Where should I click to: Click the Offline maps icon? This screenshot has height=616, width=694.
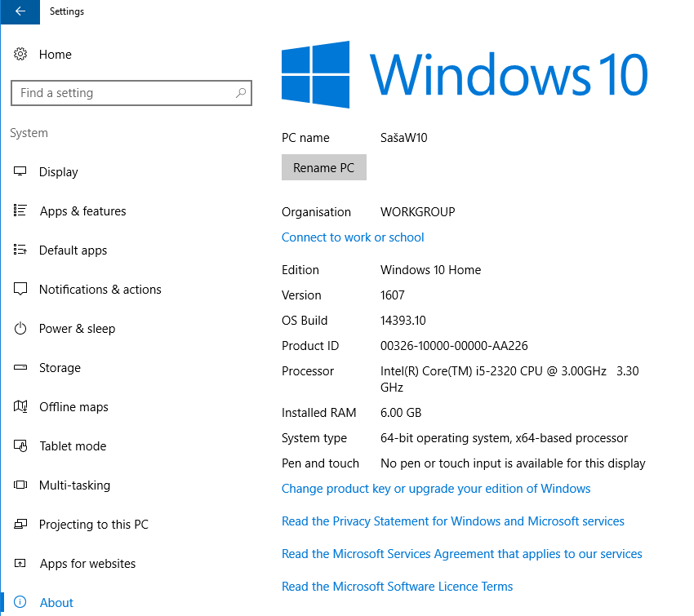point(20,406)
